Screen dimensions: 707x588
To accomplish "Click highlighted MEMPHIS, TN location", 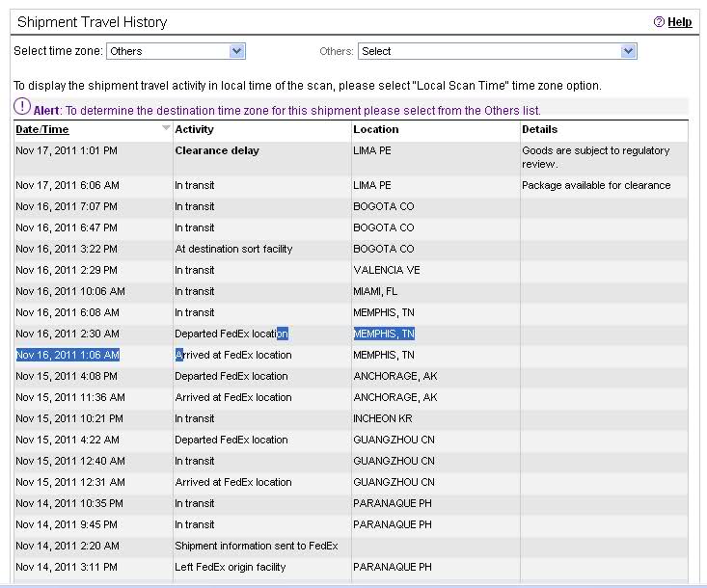I will point(384,334).
